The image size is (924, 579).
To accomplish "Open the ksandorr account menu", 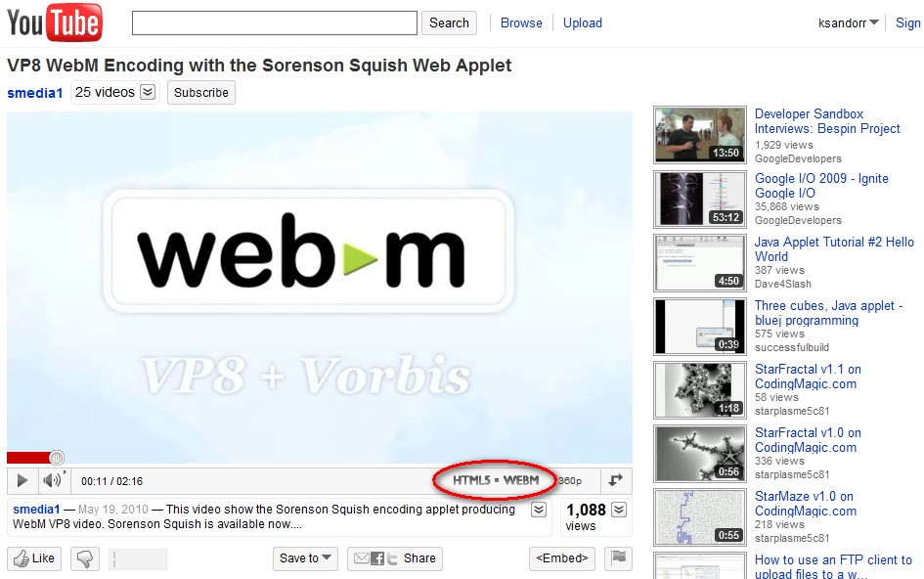I will coord(849,22).
